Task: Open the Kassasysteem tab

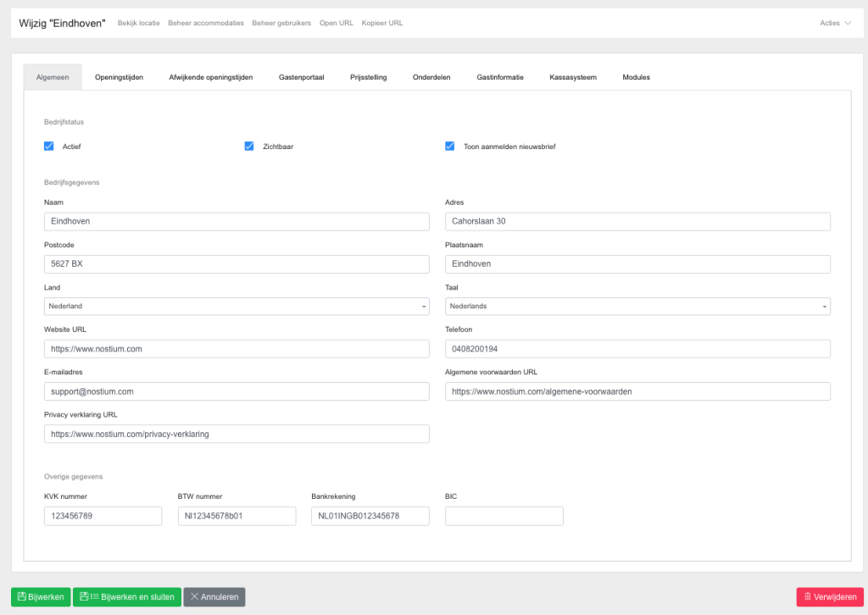Action: click(x=573, y=77)
